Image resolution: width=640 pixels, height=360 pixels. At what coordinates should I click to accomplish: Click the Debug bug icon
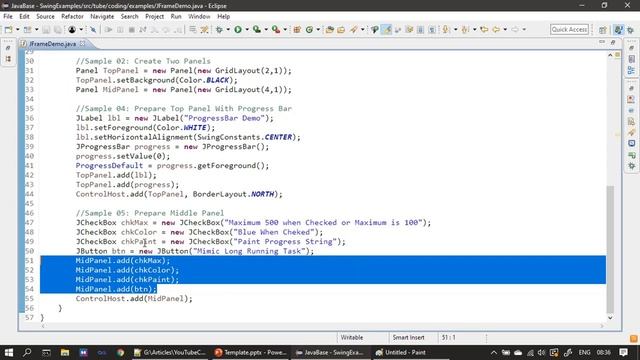[x=219, y=29]
